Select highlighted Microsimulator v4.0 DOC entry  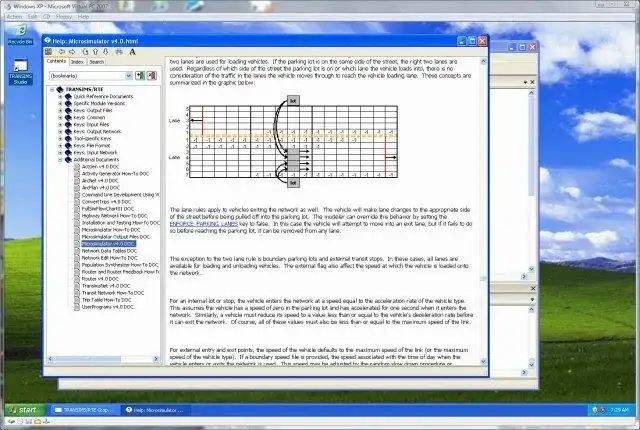point(109,244)
